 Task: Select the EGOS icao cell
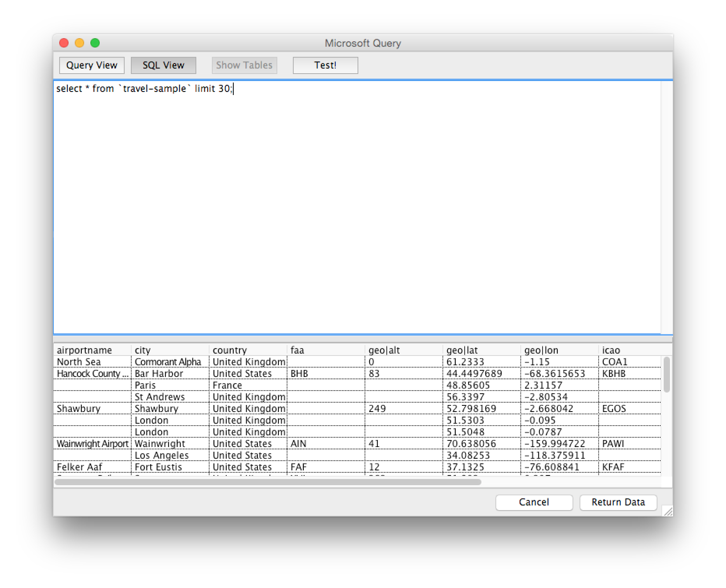[630, 408]
